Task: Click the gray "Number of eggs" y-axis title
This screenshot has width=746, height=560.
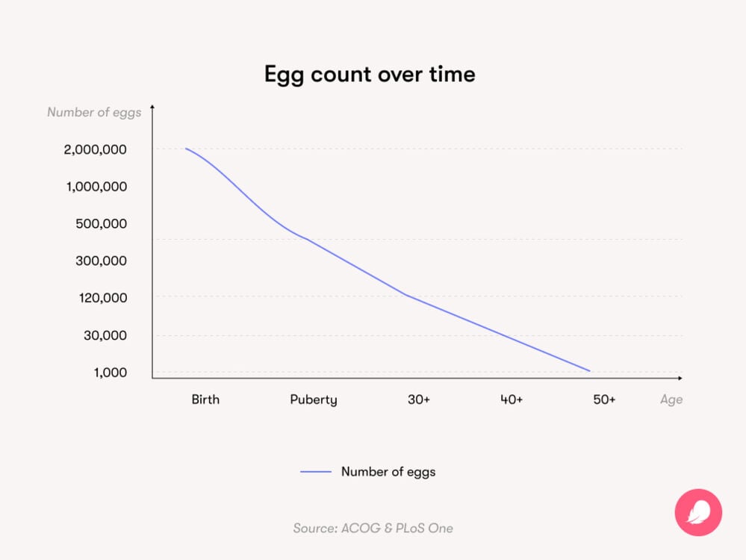Action: (94, 113)
